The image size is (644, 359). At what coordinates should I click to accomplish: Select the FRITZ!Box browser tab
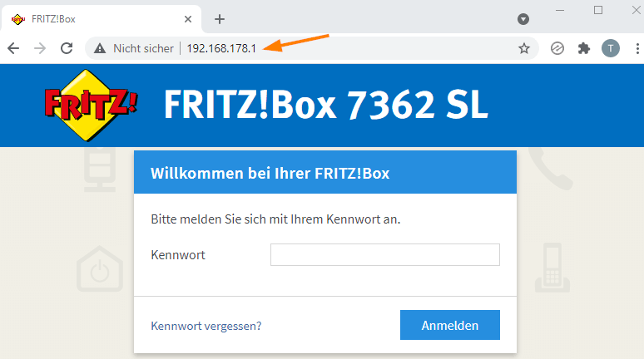pos(102,19)
